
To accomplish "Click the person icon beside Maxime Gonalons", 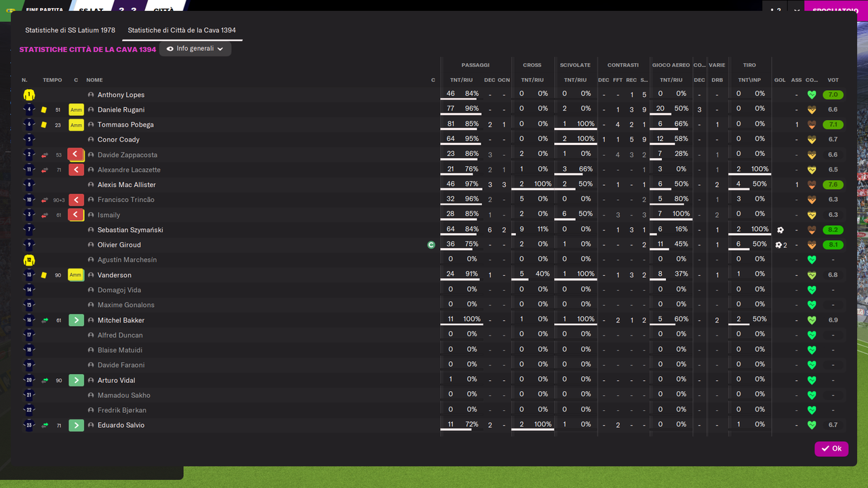I will tap(91, 305).
